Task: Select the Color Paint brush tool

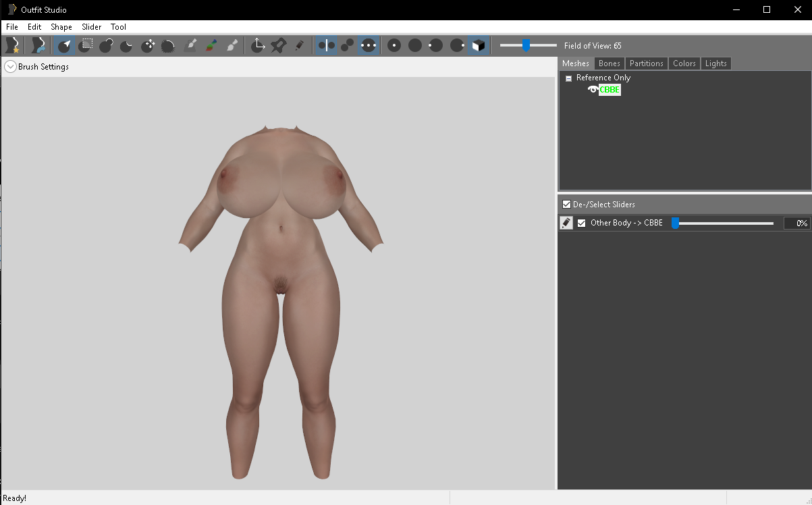Action: [x=211, y=45]
